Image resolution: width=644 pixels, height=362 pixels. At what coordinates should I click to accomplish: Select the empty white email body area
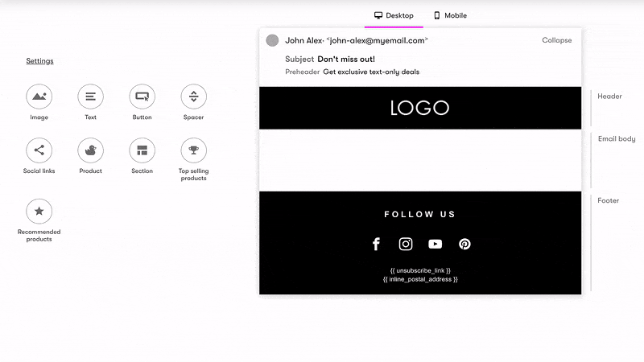419,160
